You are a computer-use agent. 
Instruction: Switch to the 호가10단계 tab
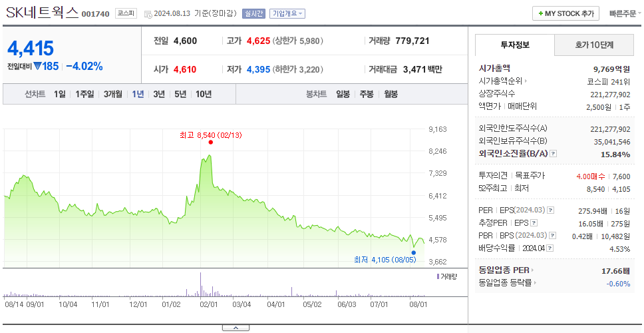click(x=594, y=45)
